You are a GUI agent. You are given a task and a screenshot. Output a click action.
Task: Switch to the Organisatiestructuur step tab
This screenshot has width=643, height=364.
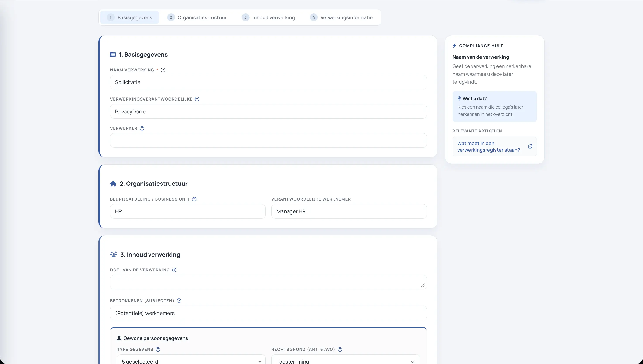coord(197,17)
